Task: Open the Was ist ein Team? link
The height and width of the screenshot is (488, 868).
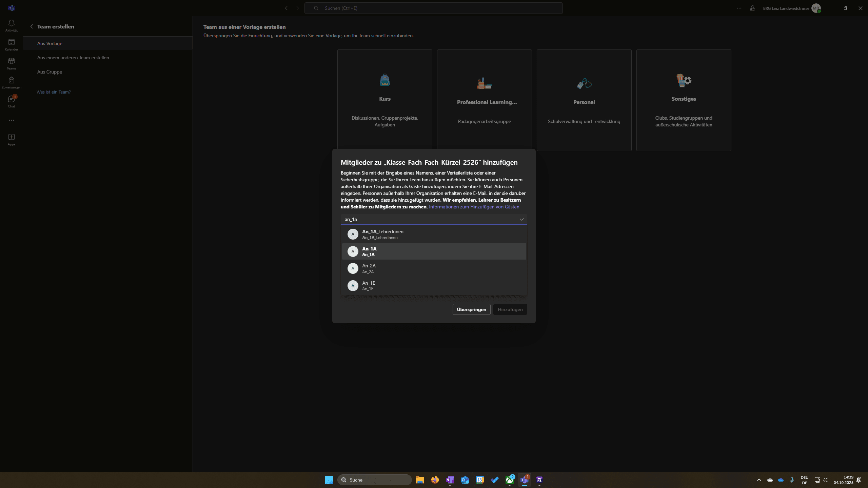Action: (x=54, y=92)
